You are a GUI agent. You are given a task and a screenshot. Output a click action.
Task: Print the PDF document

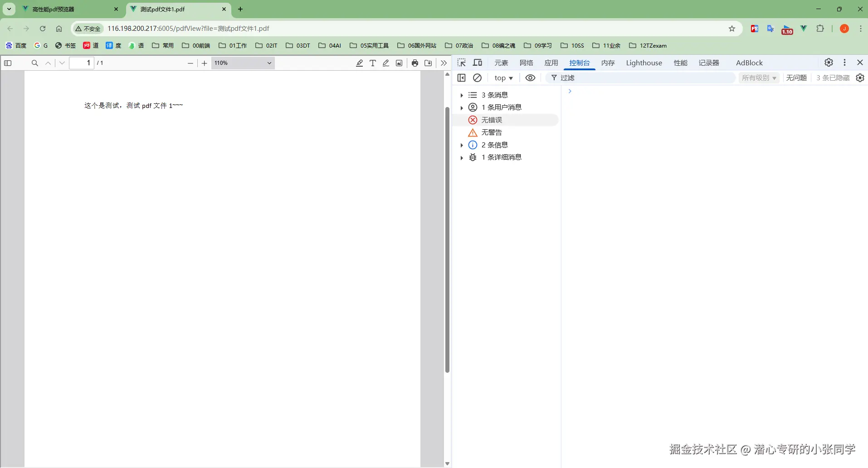415,63
